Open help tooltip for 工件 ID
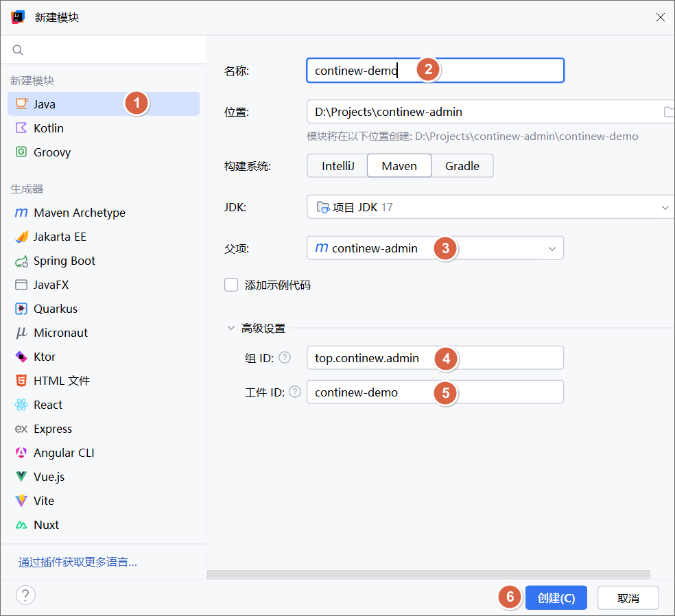 [295, 392]
